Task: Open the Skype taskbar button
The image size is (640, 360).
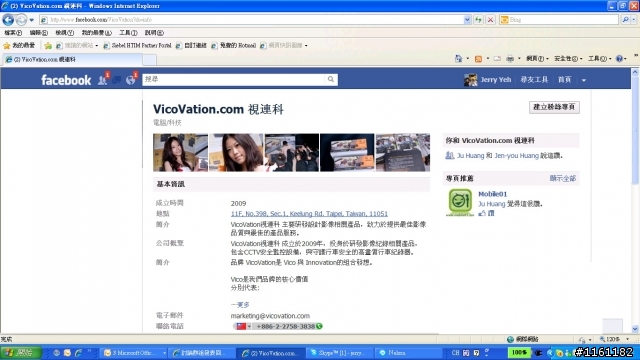Action: 339,353
